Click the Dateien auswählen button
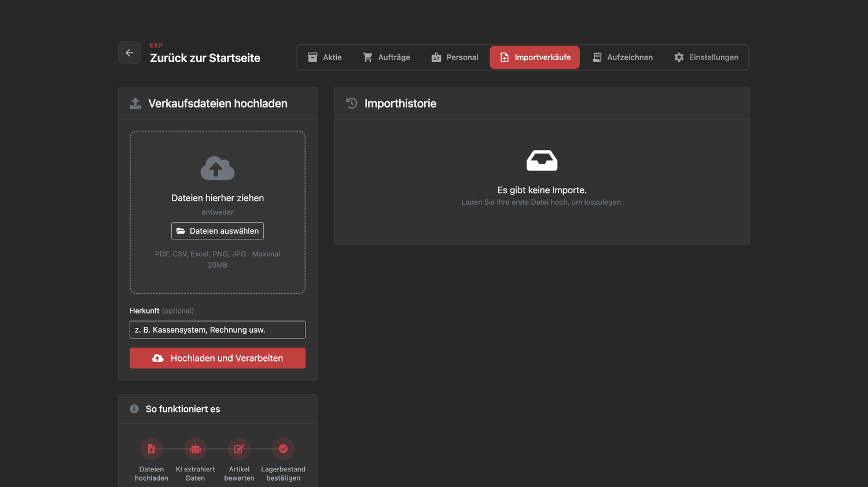868x487 pixels. pyautogui.click(x=218, y=231)
